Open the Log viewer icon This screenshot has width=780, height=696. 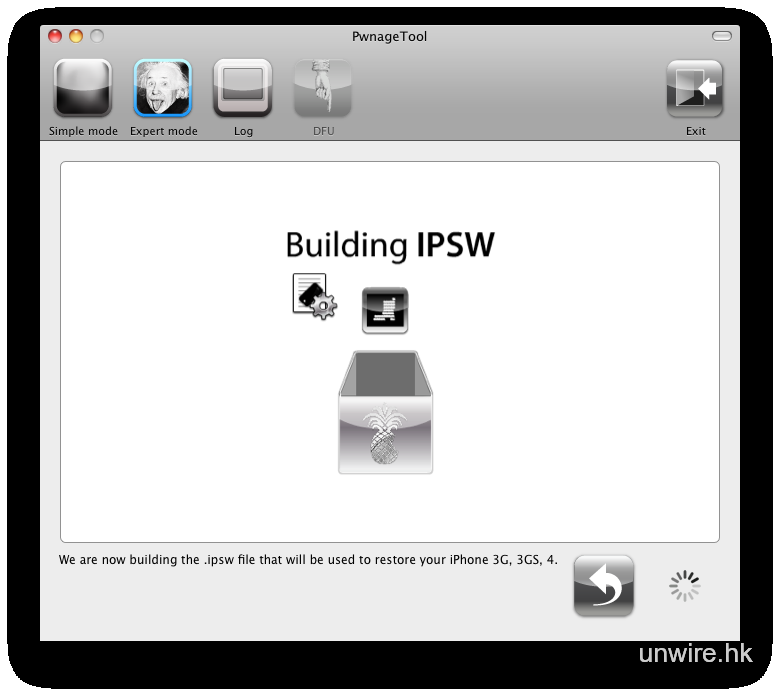click(243, 89)
